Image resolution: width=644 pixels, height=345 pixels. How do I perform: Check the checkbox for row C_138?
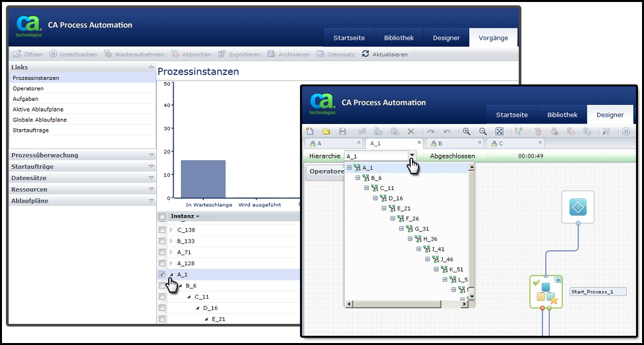pos(162,230)
